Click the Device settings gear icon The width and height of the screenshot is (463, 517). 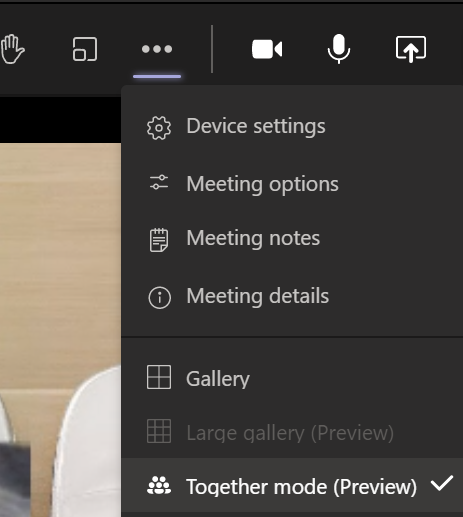[159, 128]
